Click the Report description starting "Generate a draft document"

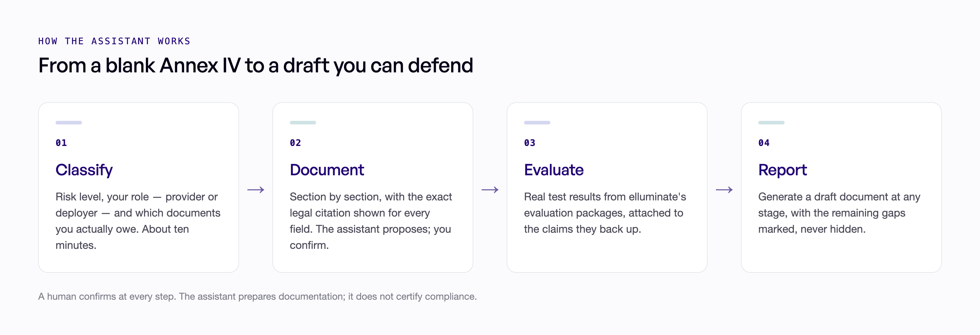[839, 213]
